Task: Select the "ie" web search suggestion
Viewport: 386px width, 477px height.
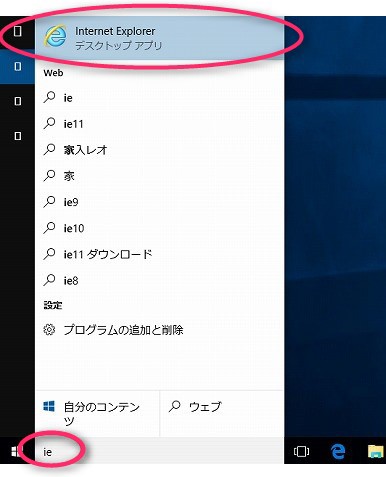Action: (x=159, y=98)
